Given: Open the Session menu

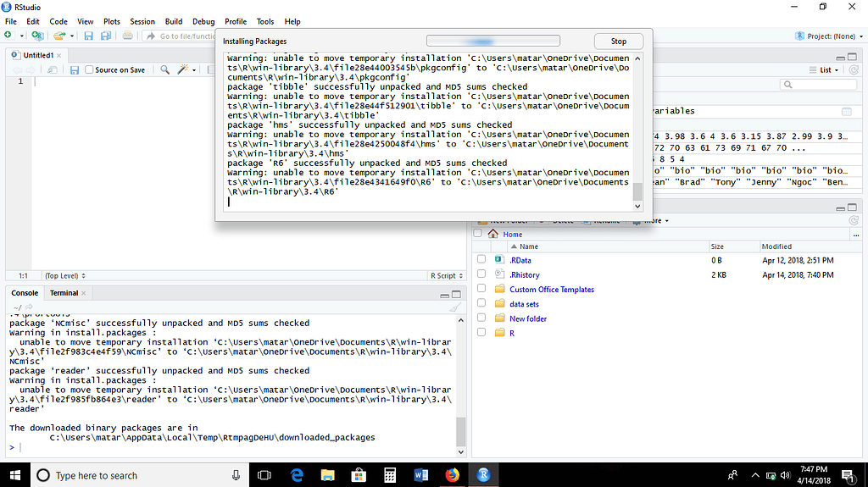Looking at the screenshot, I should tap(142, 21).
